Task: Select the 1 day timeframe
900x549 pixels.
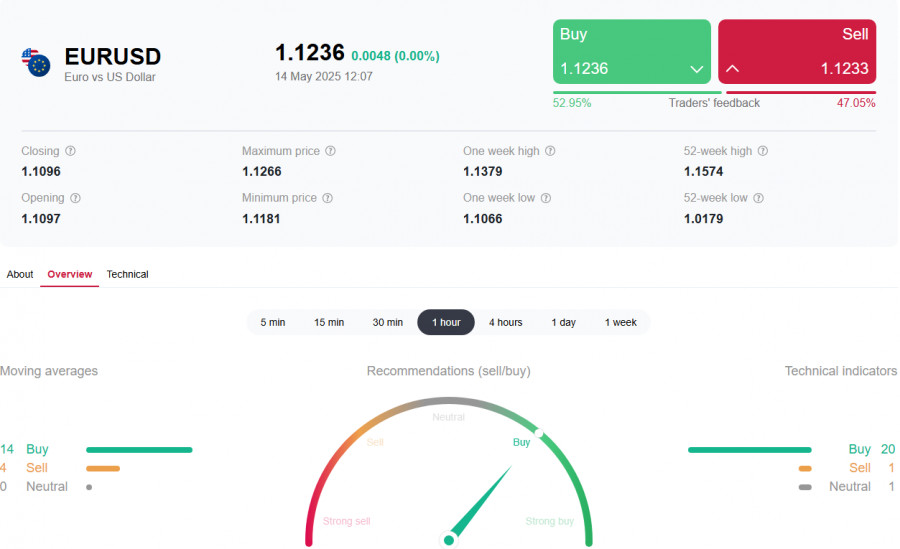Action: [x=564, y=322]
